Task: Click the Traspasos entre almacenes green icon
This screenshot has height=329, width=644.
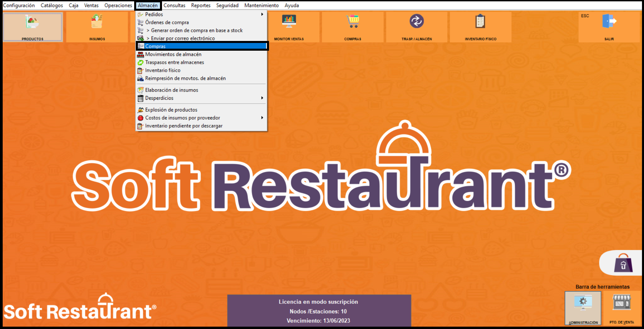Action: point(141,62)
